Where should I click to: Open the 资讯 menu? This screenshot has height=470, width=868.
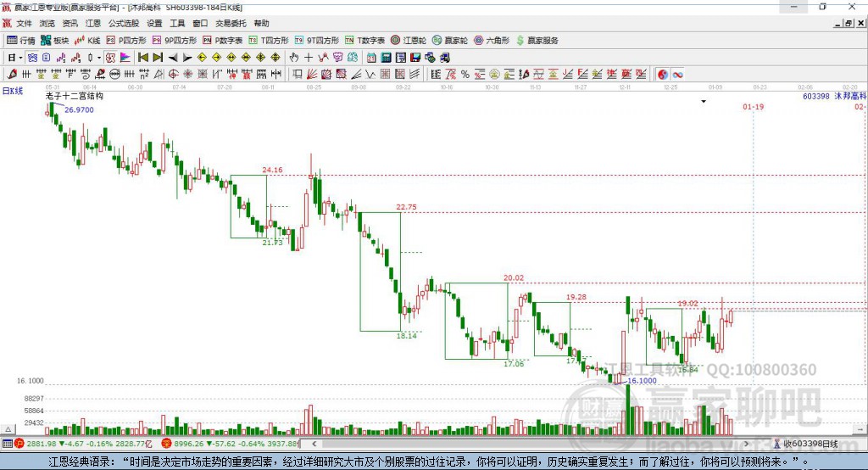click(70, 23)
